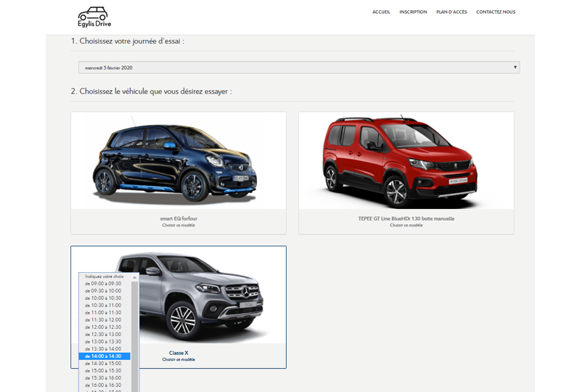The height and width of the screenshot is (392, 588).
Task: Pick slot de 12:00 à 12:30
Action: click(105, 327)
